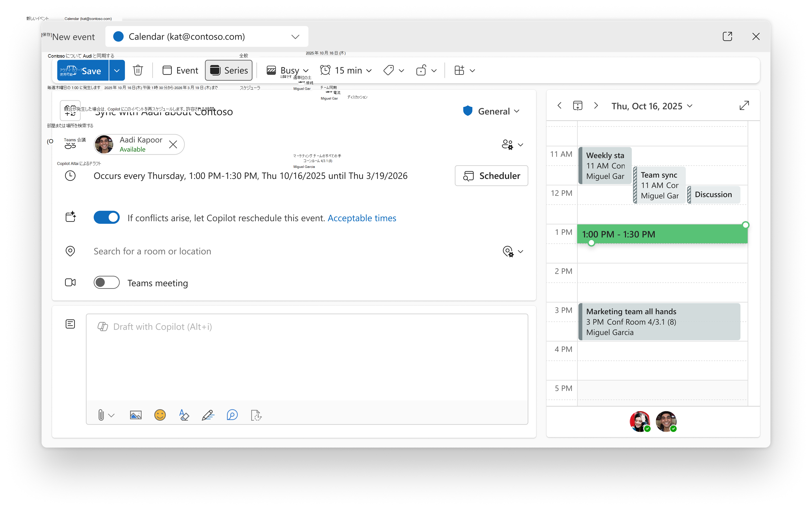Open the Save options dropdown arrow
The height and width of the screenshot is (510, 812).
point(117,71)
